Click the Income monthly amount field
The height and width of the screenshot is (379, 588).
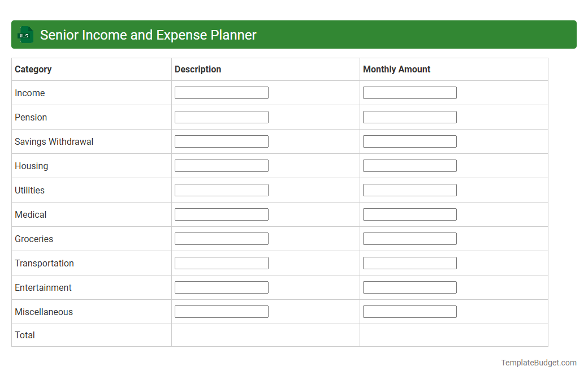pos(409,92)
